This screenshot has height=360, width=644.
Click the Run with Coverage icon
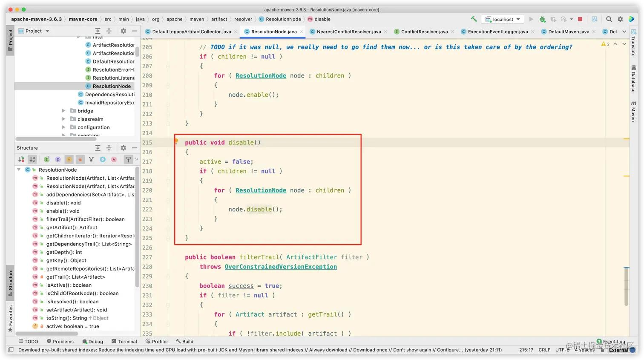pos(553,19)
